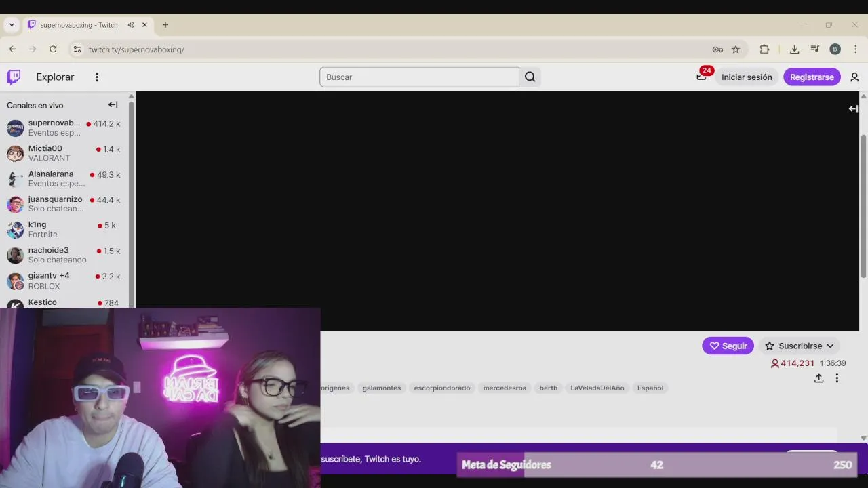The width and height of the screenshot is (868, 488).
Task: Open password manager key icon
Action: tap(717, 49)
